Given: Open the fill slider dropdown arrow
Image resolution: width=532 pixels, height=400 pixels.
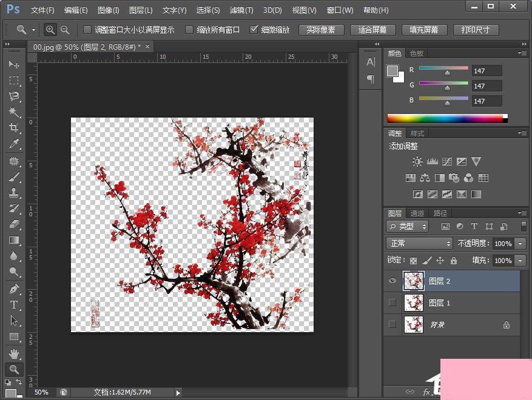Looking at the screenshot, I should click(520, 261).
